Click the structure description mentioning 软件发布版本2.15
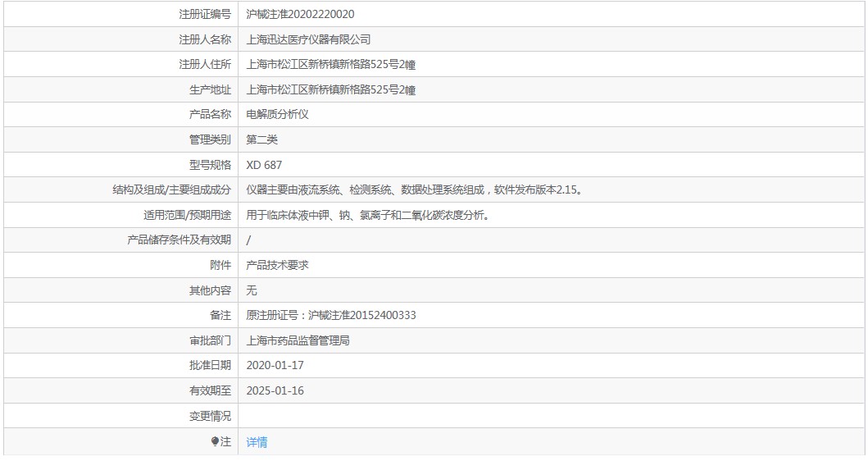This screenshot has width=868, height=461. click(416, 190)
